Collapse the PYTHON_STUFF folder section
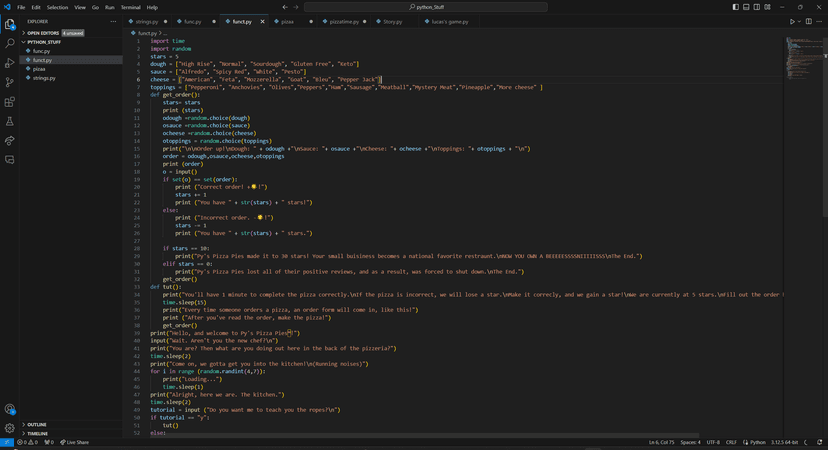Image resolution: width=828 pixels, height=450 pixels. pyautogui.click(x=42, y=42)
